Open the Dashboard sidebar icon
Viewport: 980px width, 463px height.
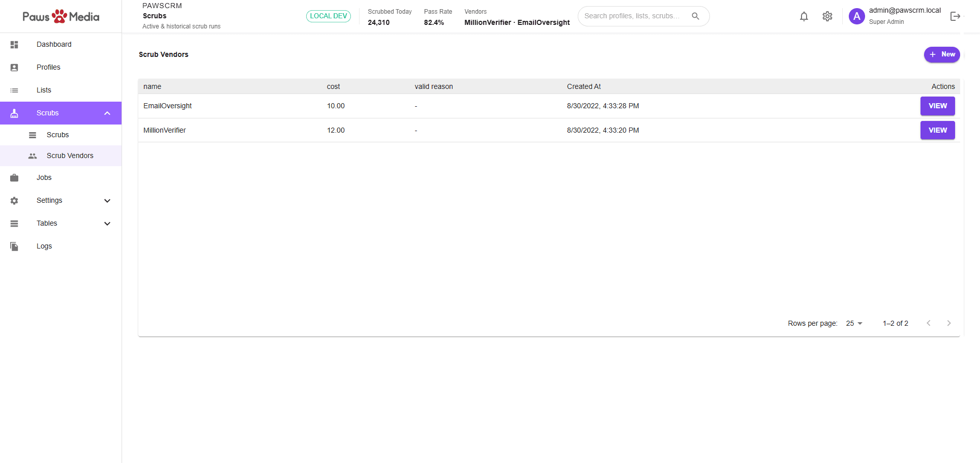(14, 45)
